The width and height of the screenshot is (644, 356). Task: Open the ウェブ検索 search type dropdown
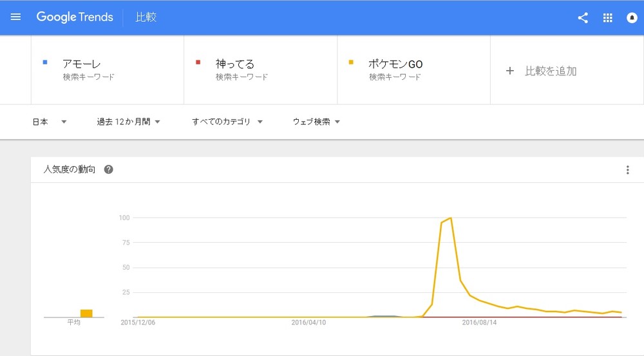[316, 122]
